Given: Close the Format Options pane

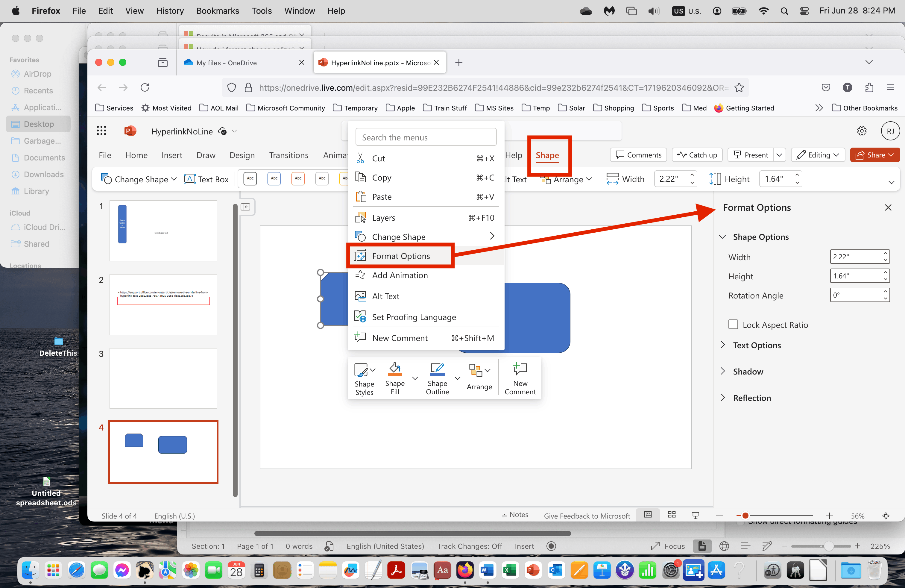Looking at the screenshot, I should (888, 208).
